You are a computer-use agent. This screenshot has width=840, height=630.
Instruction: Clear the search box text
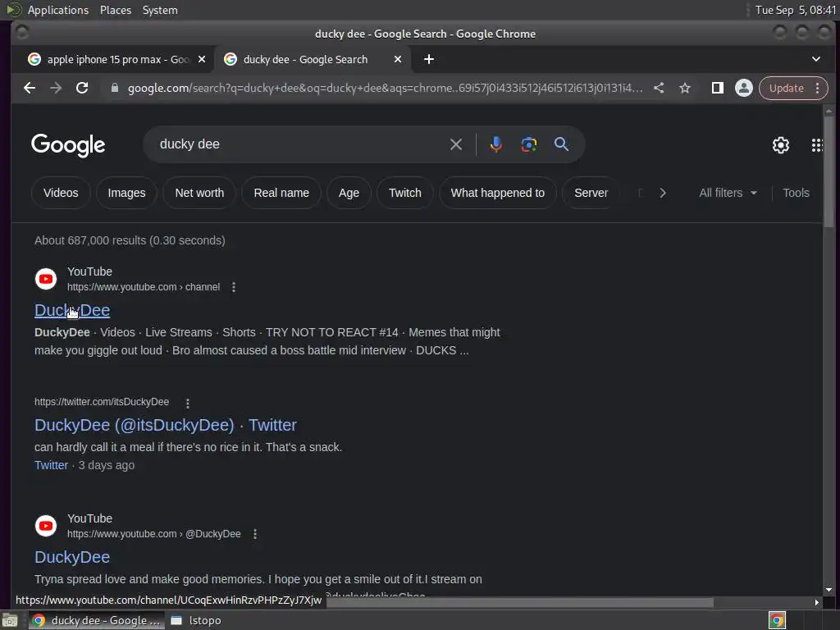[x=456, y=144]
